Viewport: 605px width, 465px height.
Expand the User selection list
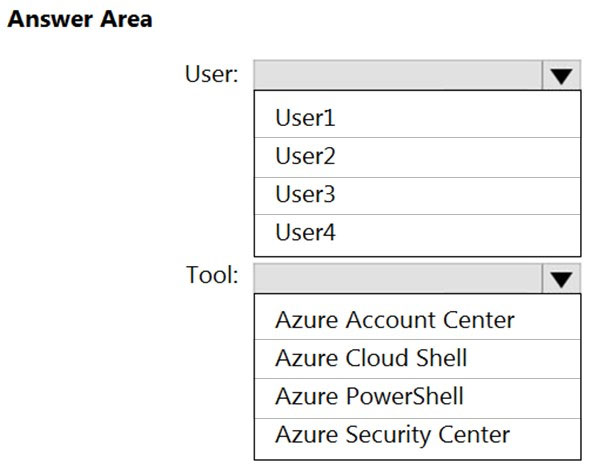coord(562,76)
